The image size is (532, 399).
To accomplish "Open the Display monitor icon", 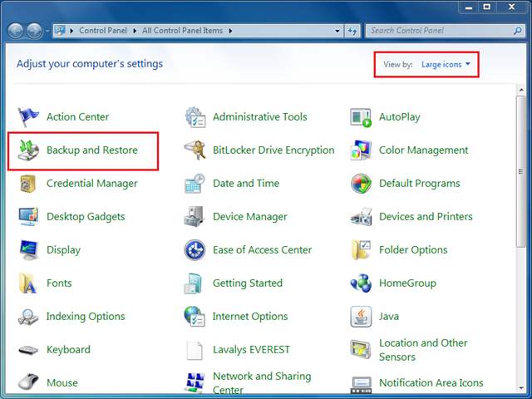I will point(29,250).
